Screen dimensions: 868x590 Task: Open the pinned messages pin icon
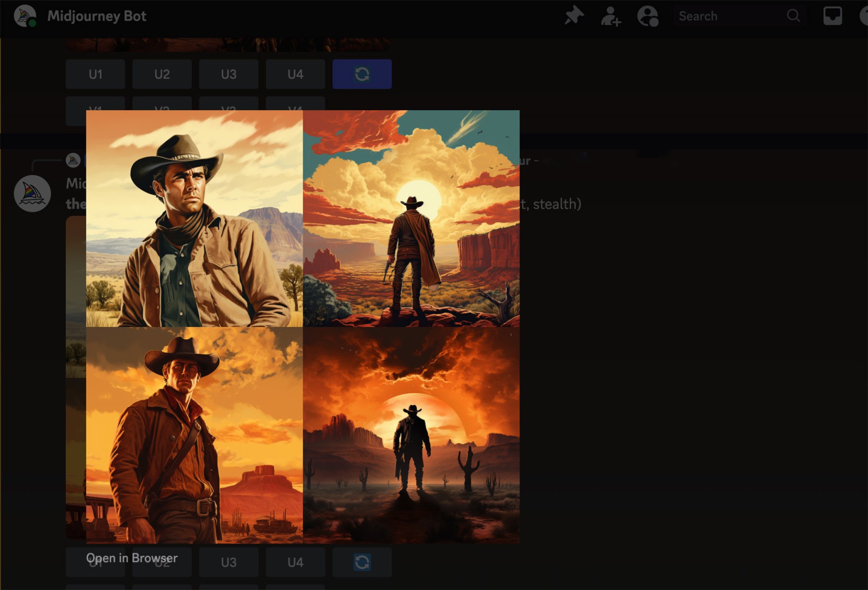pyautogui.click(x=574, y=16)
